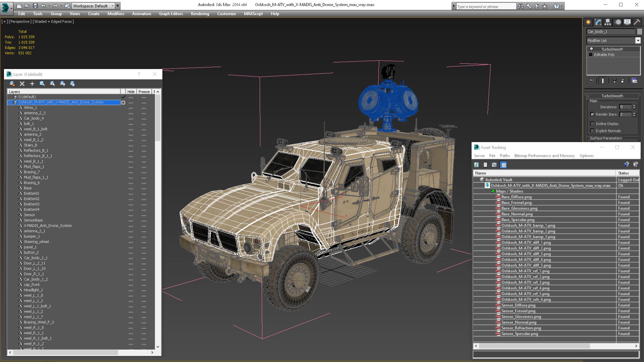The width and height of the screenshot is (644, 362).
Task: Toggle TurboSmooth modifier lightbulb on/off
Action: (x=591, y=49)
